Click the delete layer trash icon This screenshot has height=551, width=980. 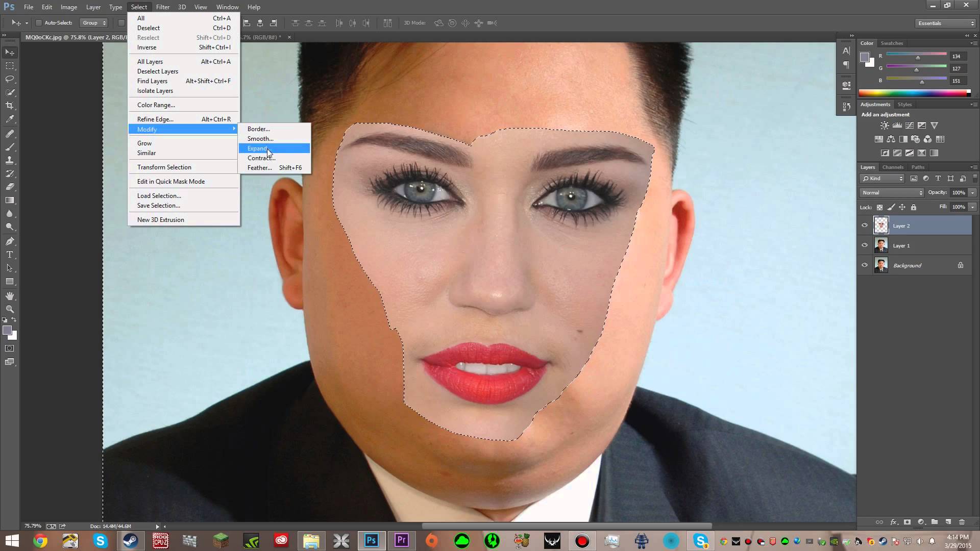point(962,522)
